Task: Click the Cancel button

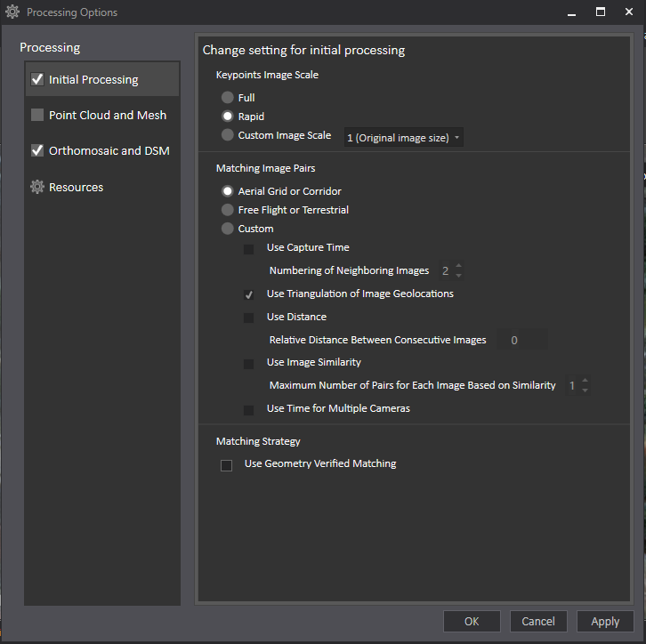Action: click(x=538, y=622)
